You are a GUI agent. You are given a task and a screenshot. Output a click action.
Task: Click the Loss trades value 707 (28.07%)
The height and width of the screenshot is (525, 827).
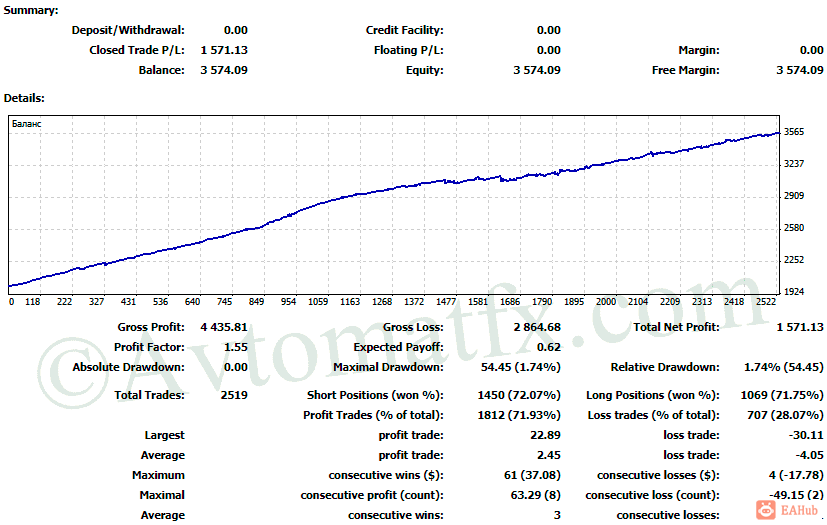(785, 415)
